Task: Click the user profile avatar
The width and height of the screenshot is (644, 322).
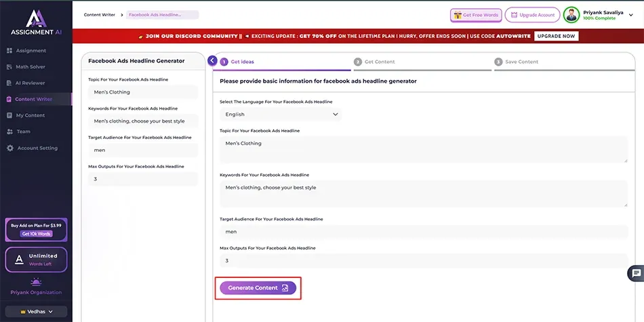Action: (571, 15)
